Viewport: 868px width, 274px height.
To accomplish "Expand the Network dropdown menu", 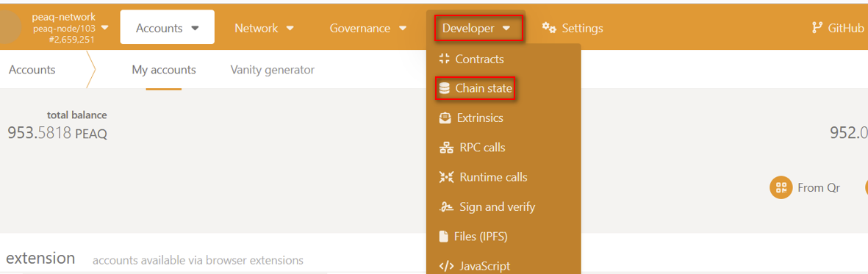I will tap(264, 28).
